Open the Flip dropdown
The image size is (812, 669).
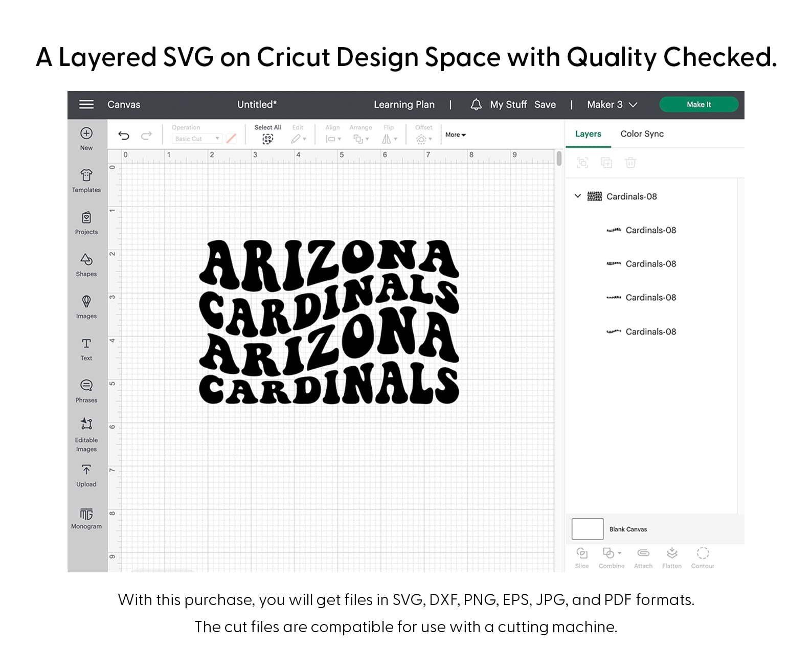(x=389, y=139)
